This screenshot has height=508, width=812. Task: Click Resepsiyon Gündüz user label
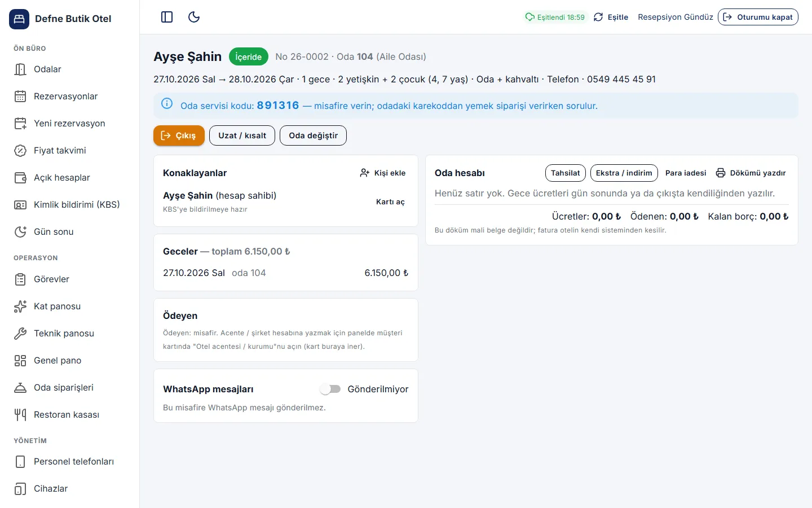676,17
